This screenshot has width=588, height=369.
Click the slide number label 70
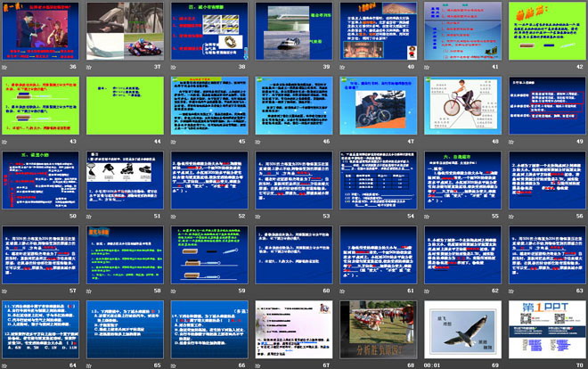point(580,365)
